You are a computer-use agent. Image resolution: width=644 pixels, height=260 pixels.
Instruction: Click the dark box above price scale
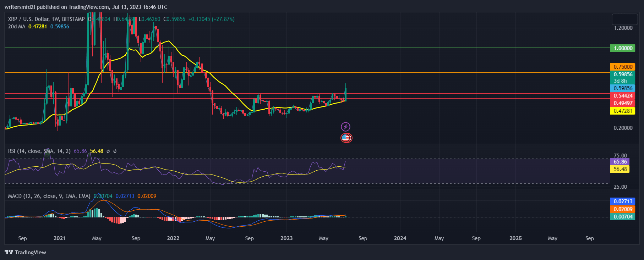point(624,19)
